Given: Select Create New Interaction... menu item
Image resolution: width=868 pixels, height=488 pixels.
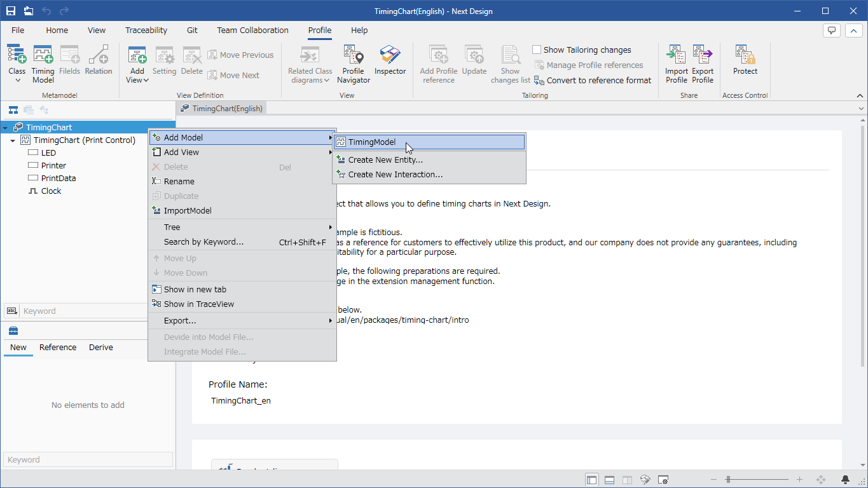Looking at the screenshot, I should coord(429,174).
